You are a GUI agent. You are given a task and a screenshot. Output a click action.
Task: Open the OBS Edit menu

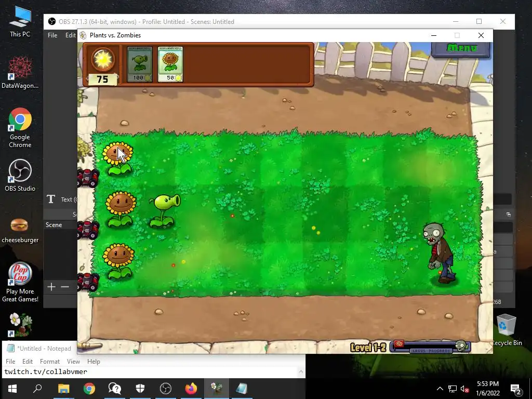[70, 35]
